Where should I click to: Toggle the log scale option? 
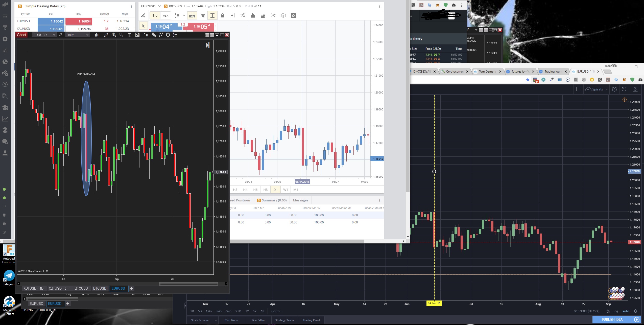click(x=616, y=311)
